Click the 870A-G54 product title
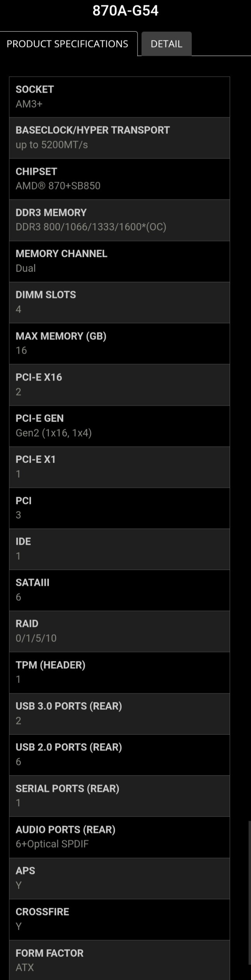The width and height of the screenshot is (251, 980). click(x=125, y=11)
